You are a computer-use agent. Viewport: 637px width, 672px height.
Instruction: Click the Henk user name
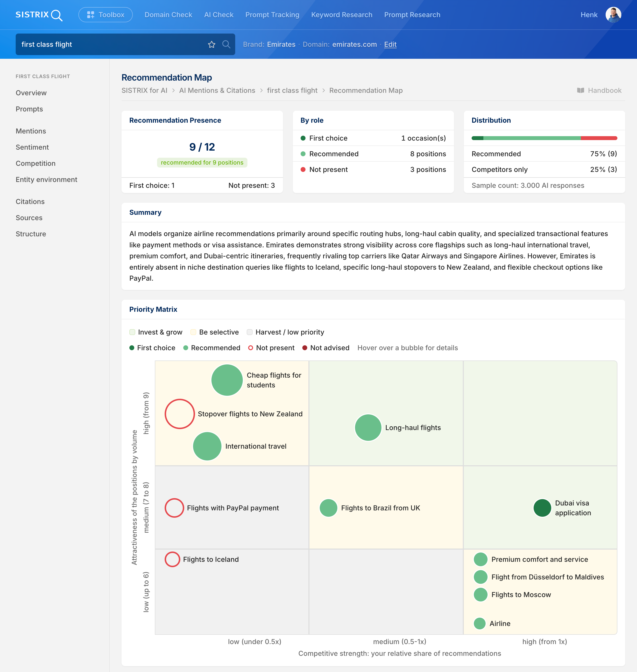click(x=589, y=15)
